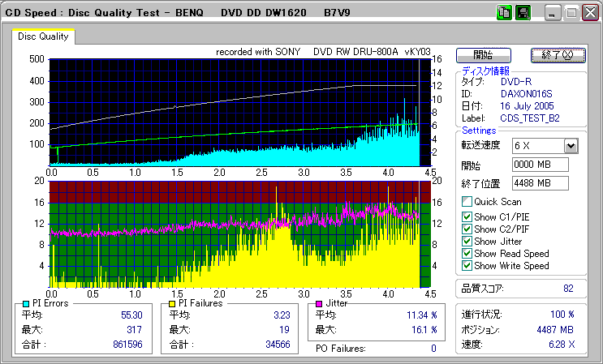Toggle Show C2/PIF checkbox
603x364 pixels.
(467, 229)
